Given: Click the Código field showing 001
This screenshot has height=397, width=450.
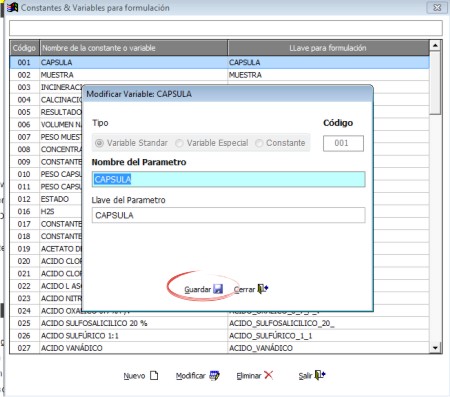Looking at the screenshot, I should point(343,143).
